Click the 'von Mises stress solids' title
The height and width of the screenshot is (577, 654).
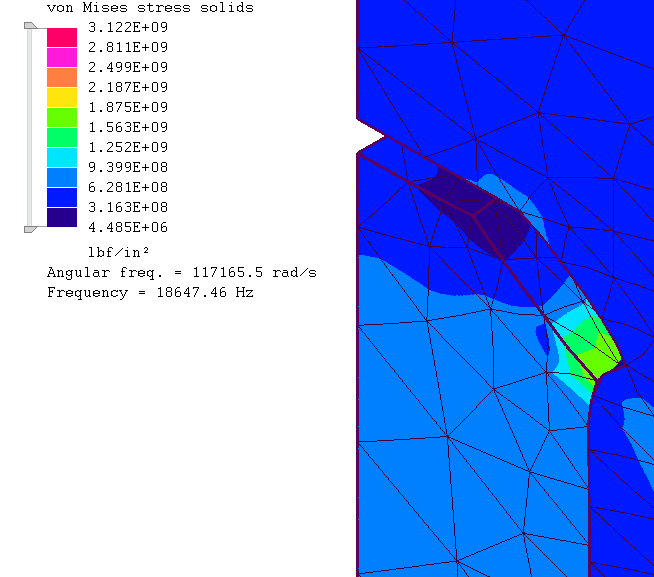(150, 8)
